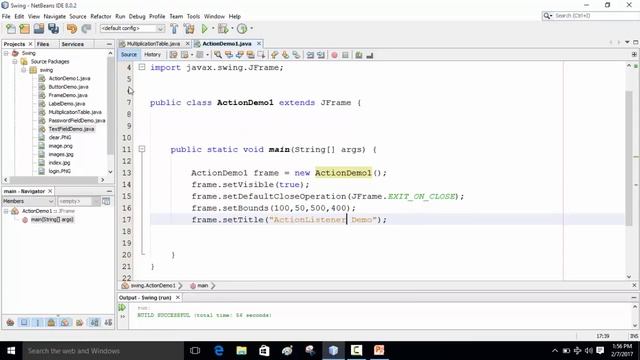Click the Comment editor toolbar icon
The height and width of the screenshot is (360, 640).
click(x=358, y=55)
